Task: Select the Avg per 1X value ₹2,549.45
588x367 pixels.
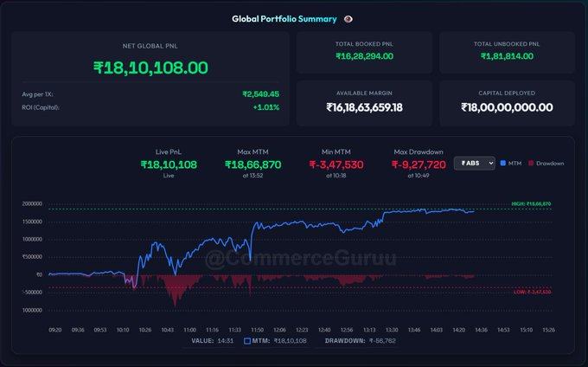Action: pyautogui.click(x=261, y=94)
